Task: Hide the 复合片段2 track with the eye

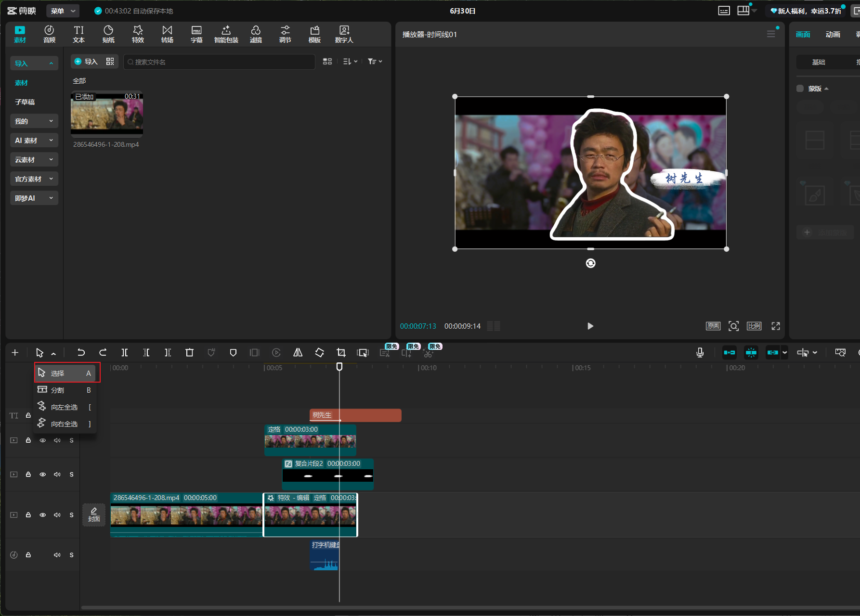Action: 43,475
